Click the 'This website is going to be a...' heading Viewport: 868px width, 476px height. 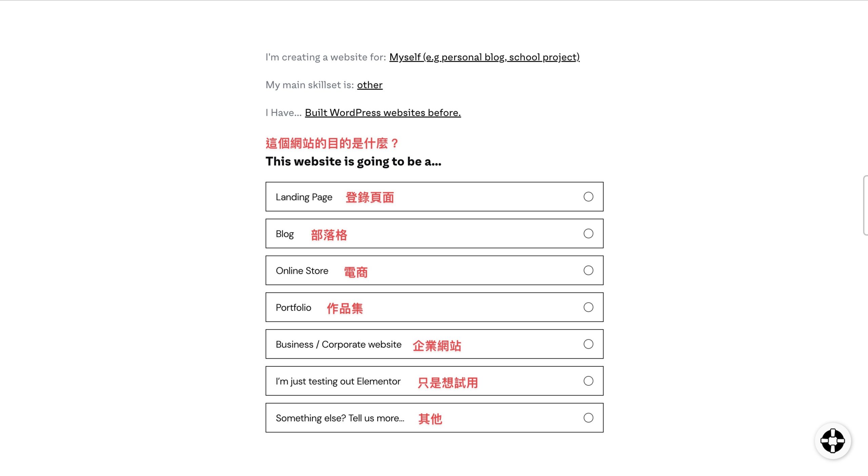tap(353, 161)
